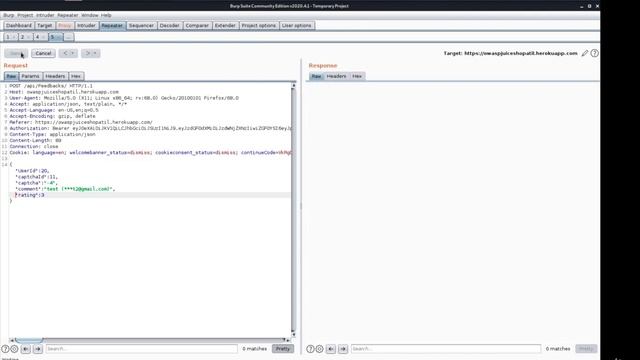Click the response search help icon
Viewport: 640px width, 360px height.
310,349
